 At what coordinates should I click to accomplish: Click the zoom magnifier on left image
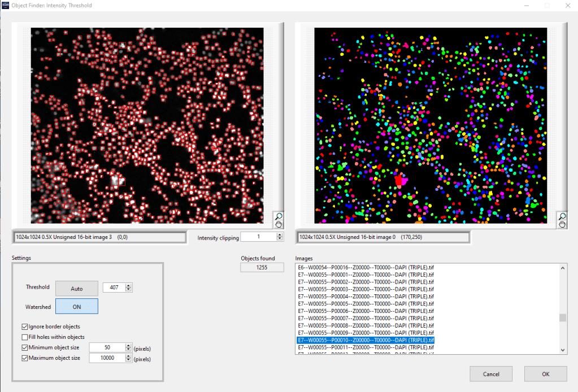pyautogui.click(x=279, y=216)
